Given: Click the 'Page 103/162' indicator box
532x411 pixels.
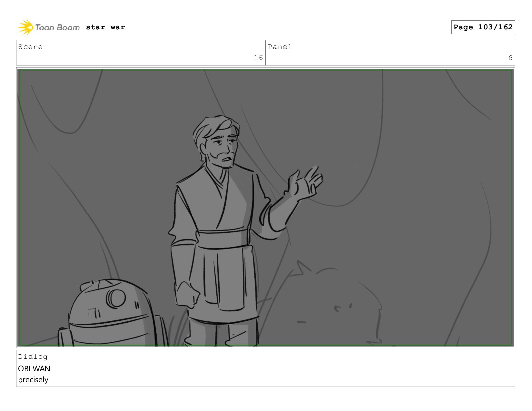Looking at the screenshot, I should 483,27.
